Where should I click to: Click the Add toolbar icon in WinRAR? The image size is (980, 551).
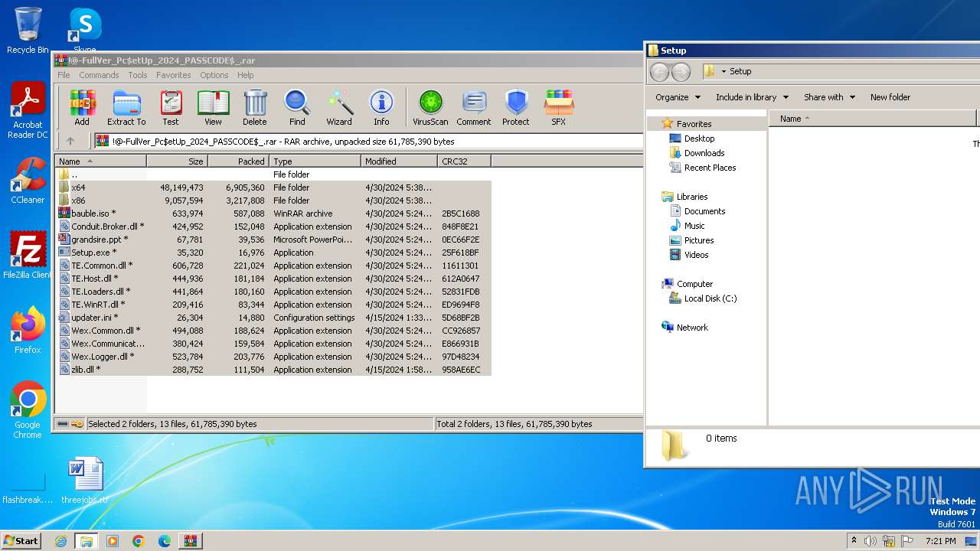(82, 108)
